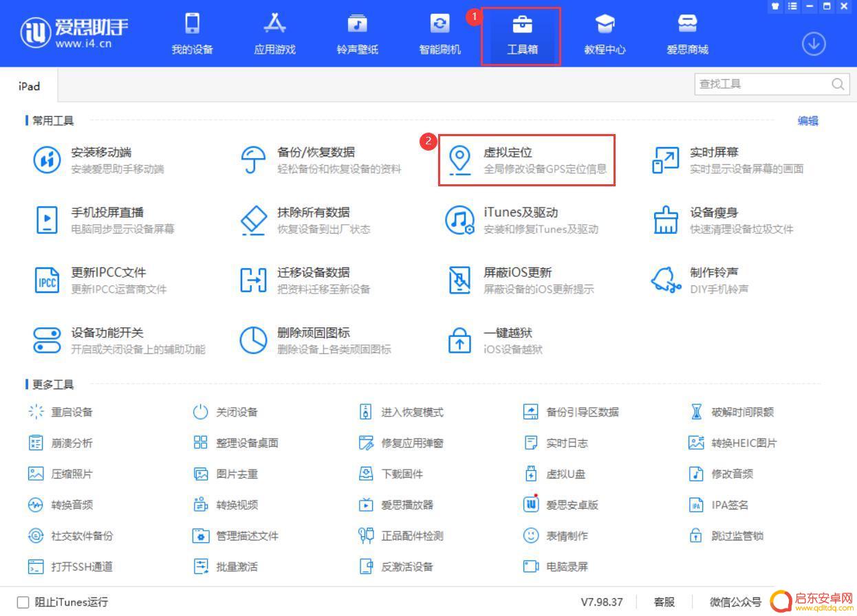
Task: Open 表情制作 emoji maker
Action: 556,536
